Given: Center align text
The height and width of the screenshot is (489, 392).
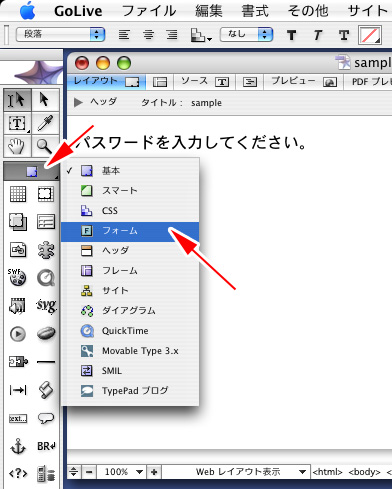Looking at the screenshot, I should click(149, 35).
